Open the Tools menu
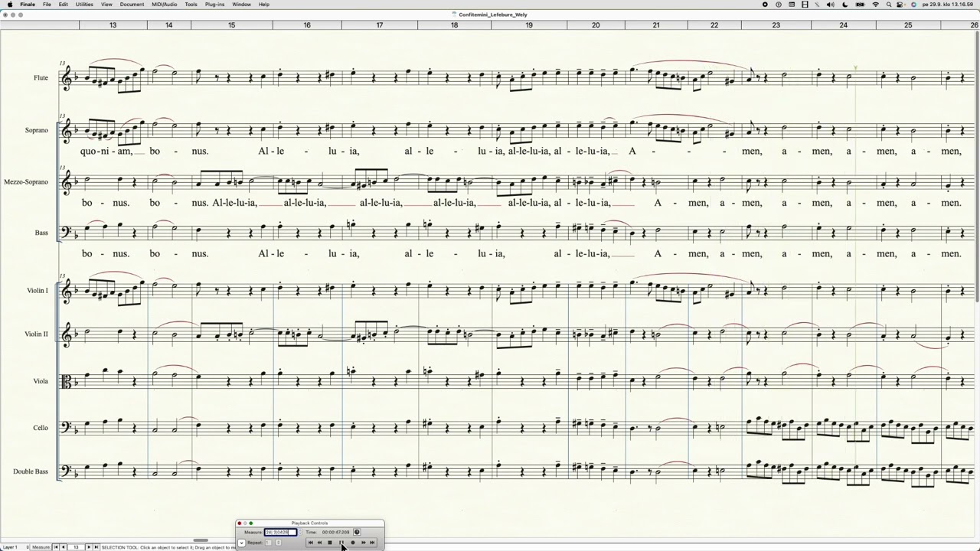The image size is (980, 551). (191, 5)
